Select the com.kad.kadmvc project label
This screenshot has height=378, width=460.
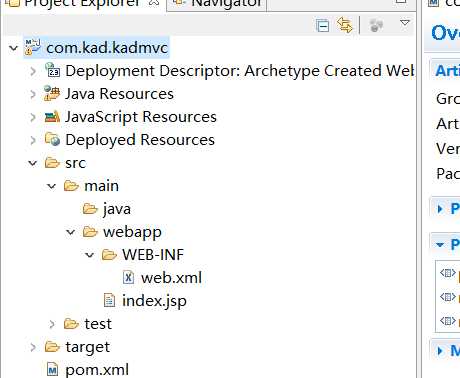pyautogui.click(x=107, y=48)
